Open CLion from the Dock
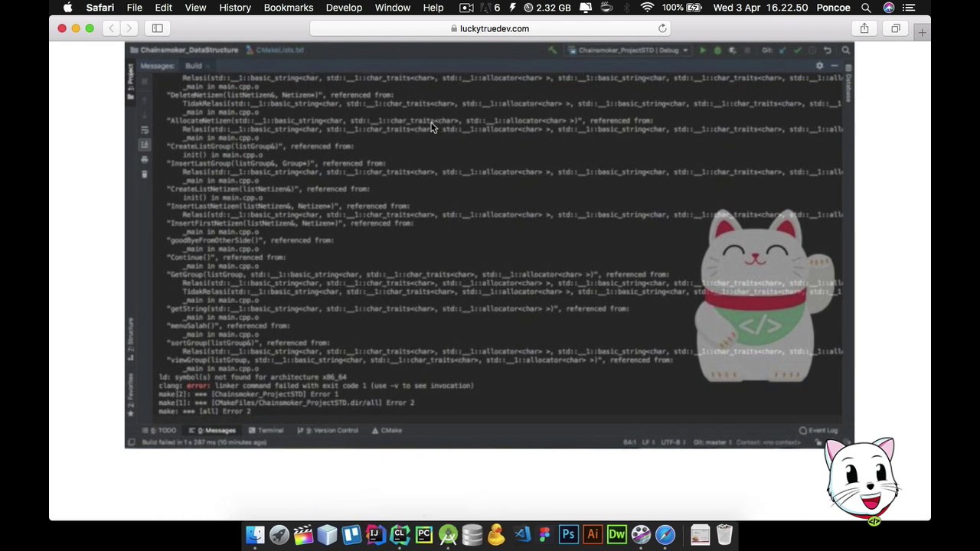 coord(400,534)
